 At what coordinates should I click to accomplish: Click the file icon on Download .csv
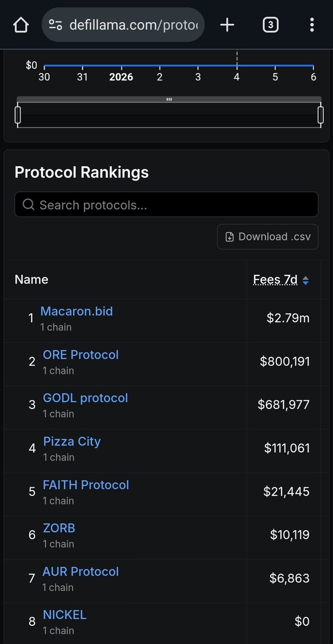230,237
